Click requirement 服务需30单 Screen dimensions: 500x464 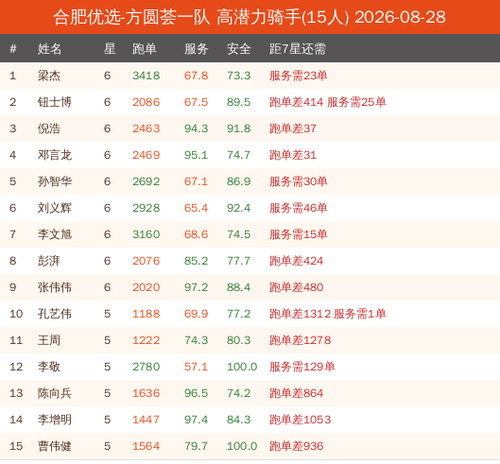click(298, 181)
